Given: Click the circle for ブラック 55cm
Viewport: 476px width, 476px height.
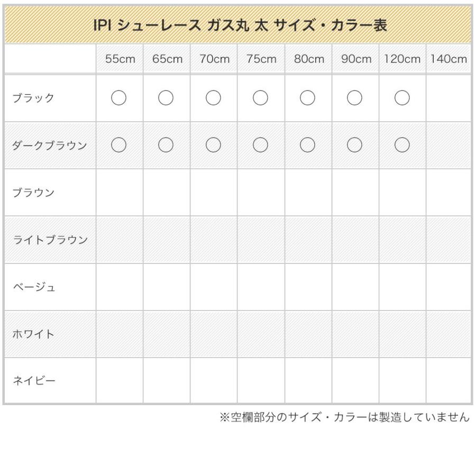Looking at the screenshot, I should [119, 98].
